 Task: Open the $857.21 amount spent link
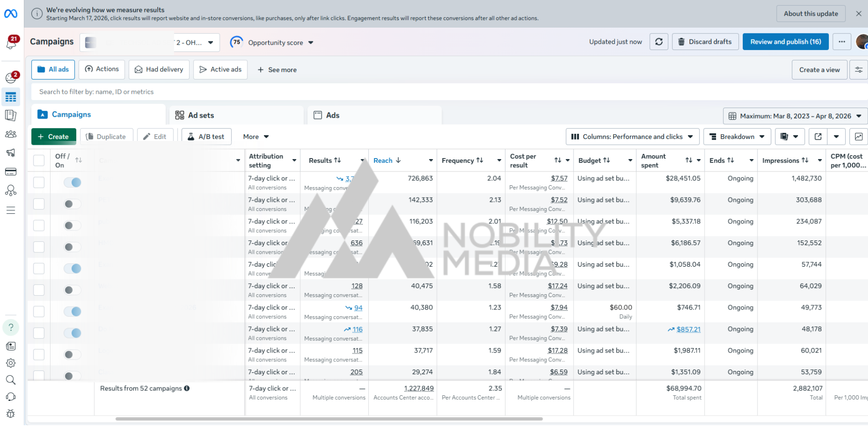[x=688, y=330]
